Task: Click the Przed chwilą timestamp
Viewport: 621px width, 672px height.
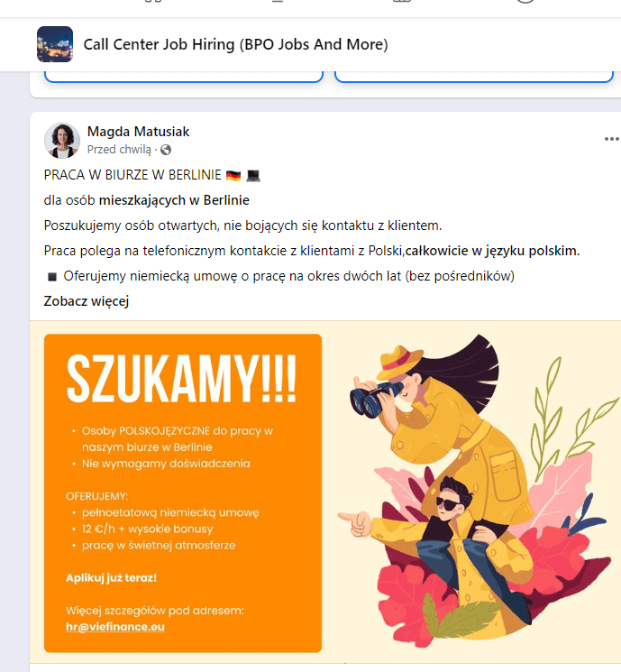Action: (x=119, y=150)
